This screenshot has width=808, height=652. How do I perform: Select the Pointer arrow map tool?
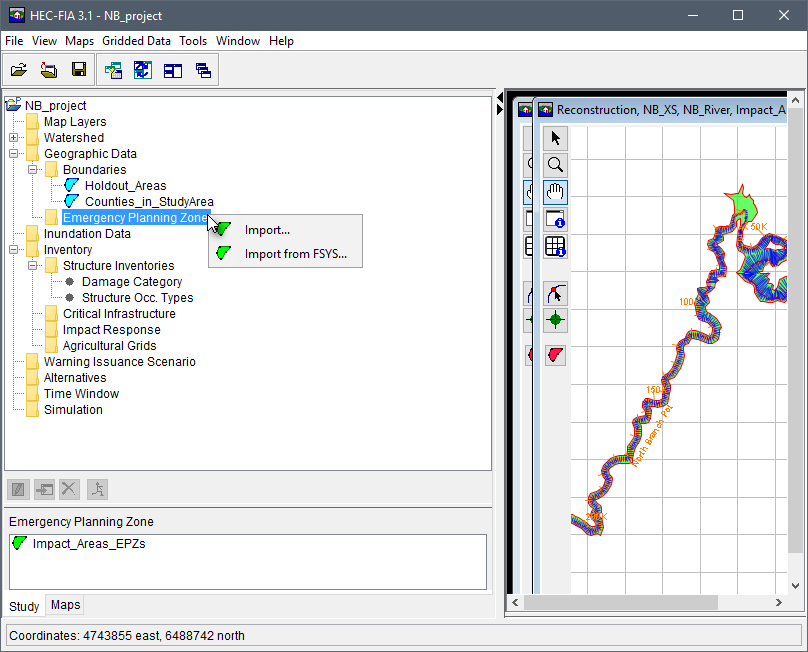(556, 138)
